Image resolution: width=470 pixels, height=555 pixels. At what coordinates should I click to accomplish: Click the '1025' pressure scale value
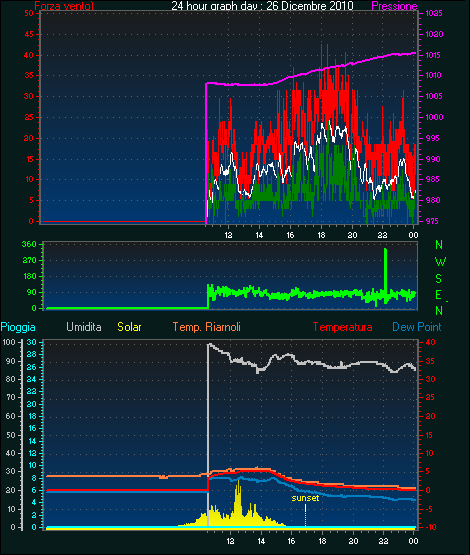pyautogui.click(x=434, y=13)
